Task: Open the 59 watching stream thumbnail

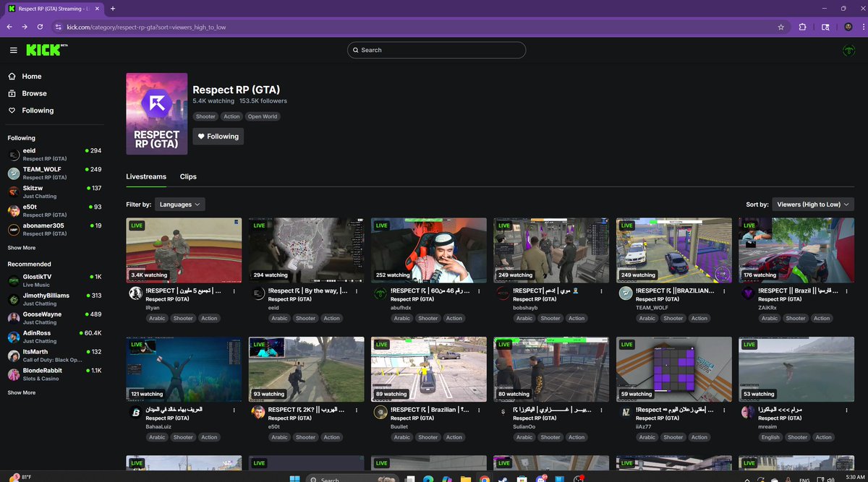Action: (674, 369)
